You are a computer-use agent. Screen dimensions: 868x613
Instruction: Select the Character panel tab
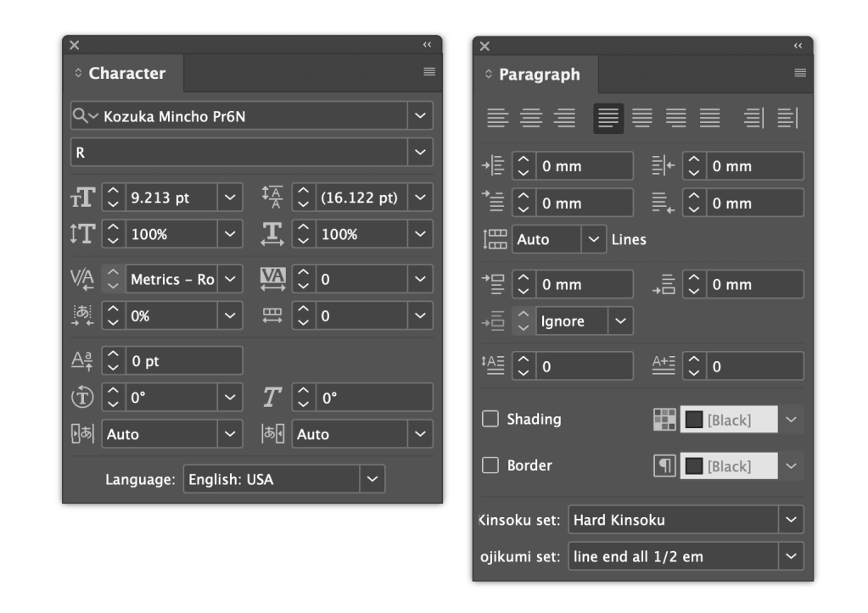click(x=126, y=74)
